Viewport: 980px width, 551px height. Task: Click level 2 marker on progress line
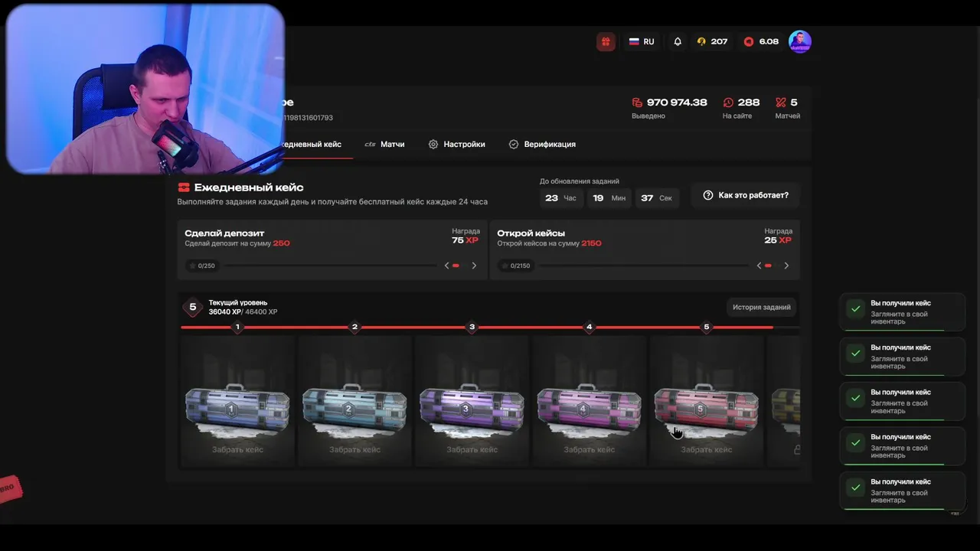(x=354, y=327)
